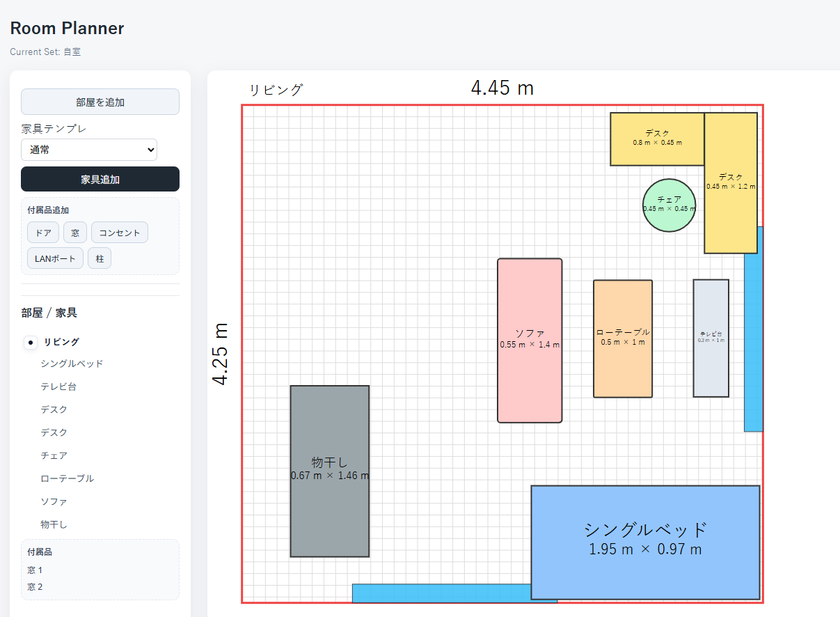Select 窓 1 under 付属品

click(35, 570)
